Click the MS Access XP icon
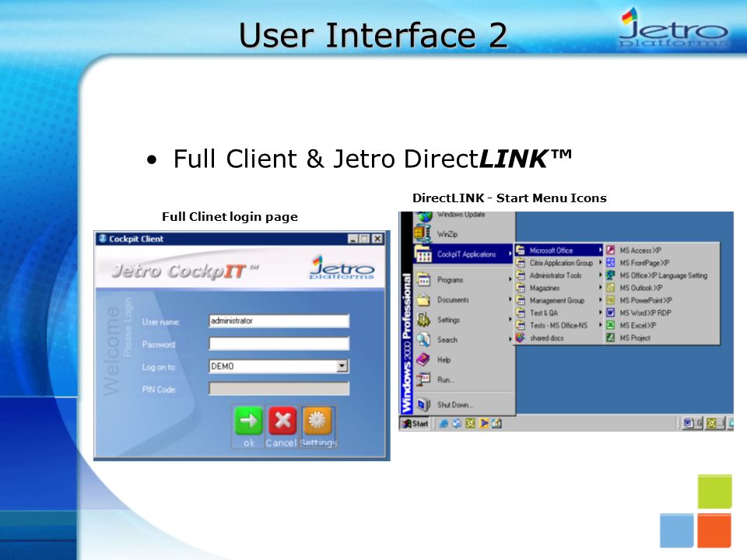The image size is (747, 560). [x=610, y=250]
